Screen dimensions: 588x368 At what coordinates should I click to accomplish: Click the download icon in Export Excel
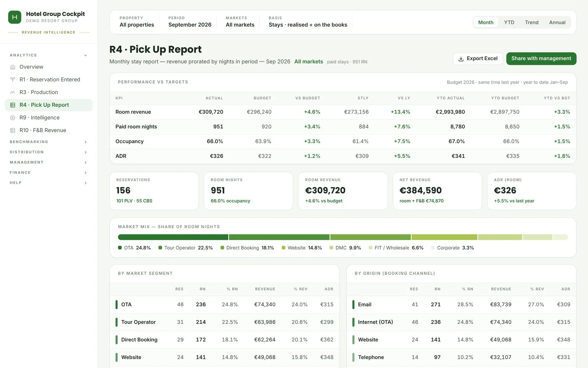click(461, 59)
